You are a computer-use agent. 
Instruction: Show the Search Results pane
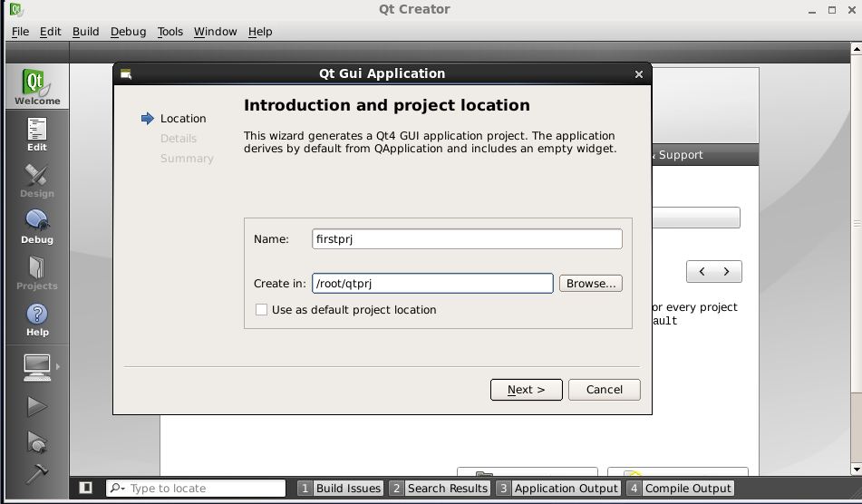click(x=440, y=488)
